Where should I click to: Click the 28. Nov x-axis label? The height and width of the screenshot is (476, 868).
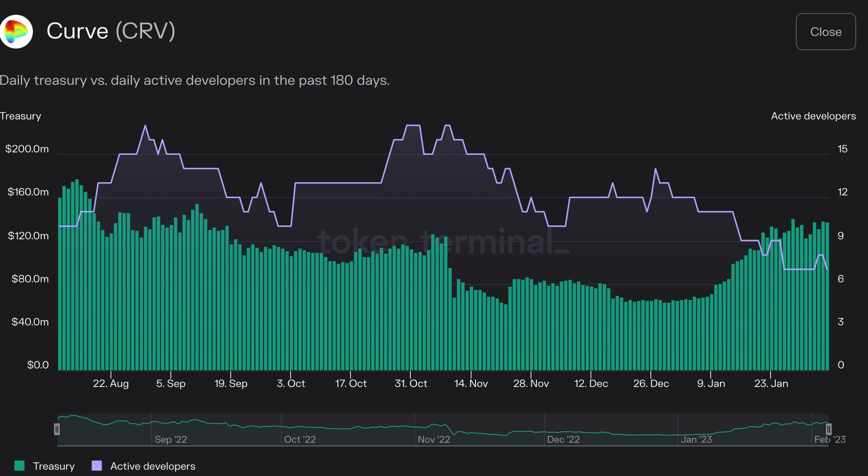531,384
